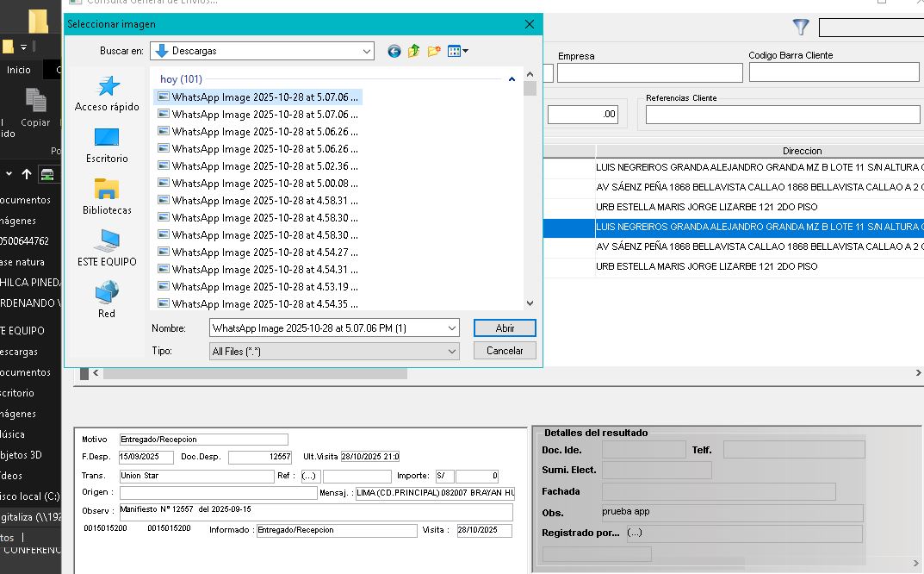Create a new folder in Descargas
924x574 pixels.
point(434,52)
